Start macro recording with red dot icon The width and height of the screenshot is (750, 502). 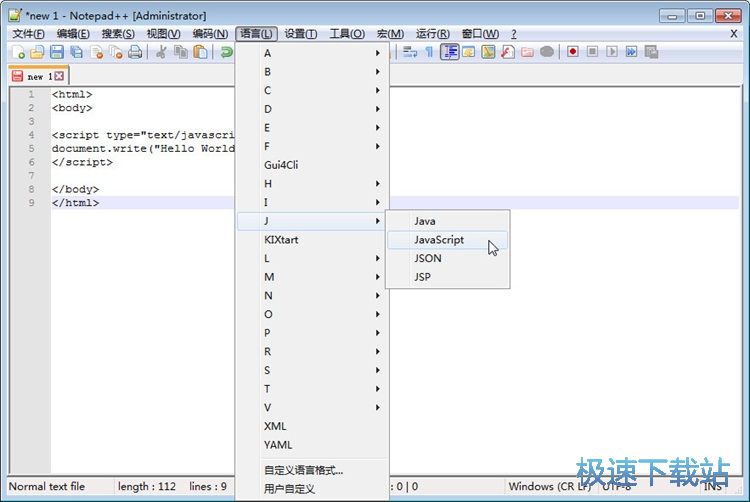(573, 52)
